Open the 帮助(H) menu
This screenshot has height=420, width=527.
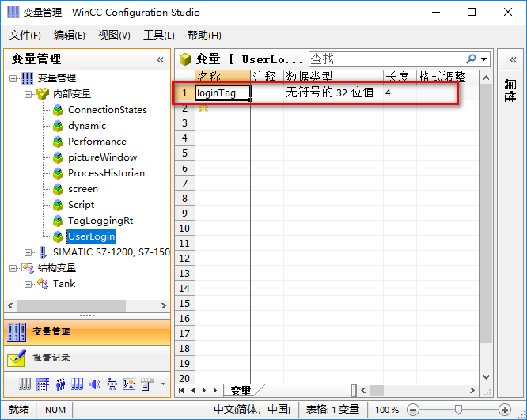click(204, 35)
